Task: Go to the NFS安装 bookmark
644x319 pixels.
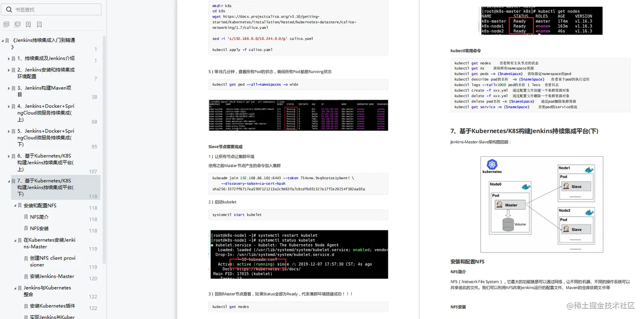Action: [39, 228]
